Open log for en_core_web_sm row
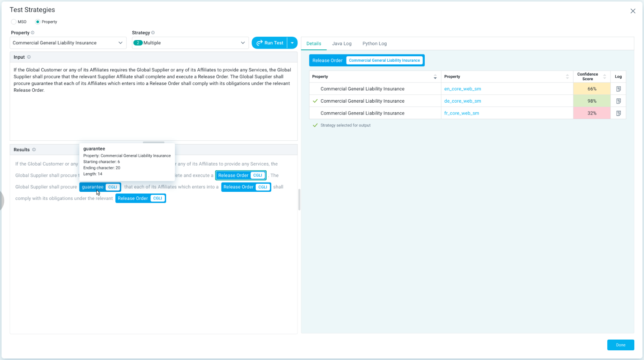644x360 pixels. coord(618,89)
